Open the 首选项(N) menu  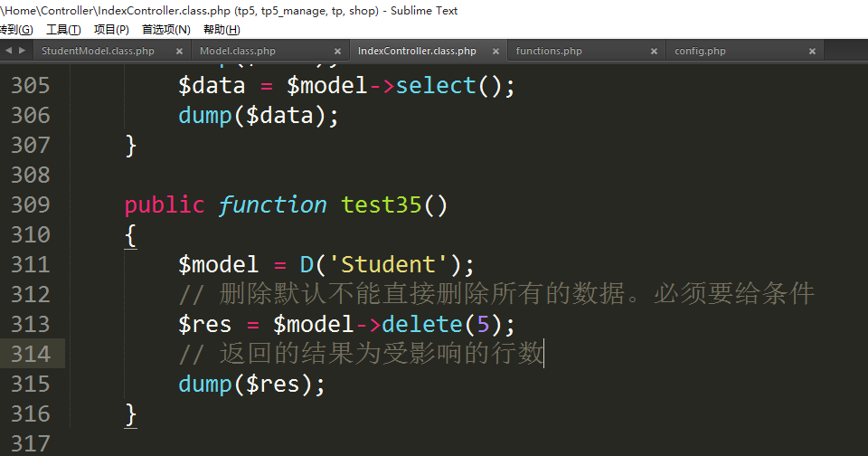165,30
